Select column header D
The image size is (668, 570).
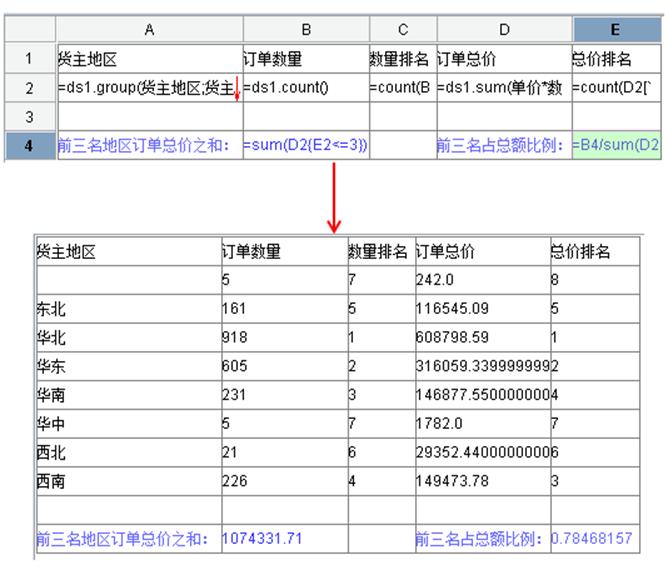(x=504, y=29)
